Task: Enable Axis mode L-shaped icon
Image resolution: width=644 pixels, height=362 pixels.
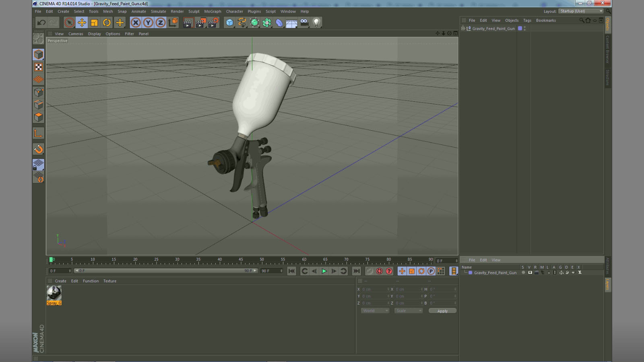Action: click(x=39, y=133)
